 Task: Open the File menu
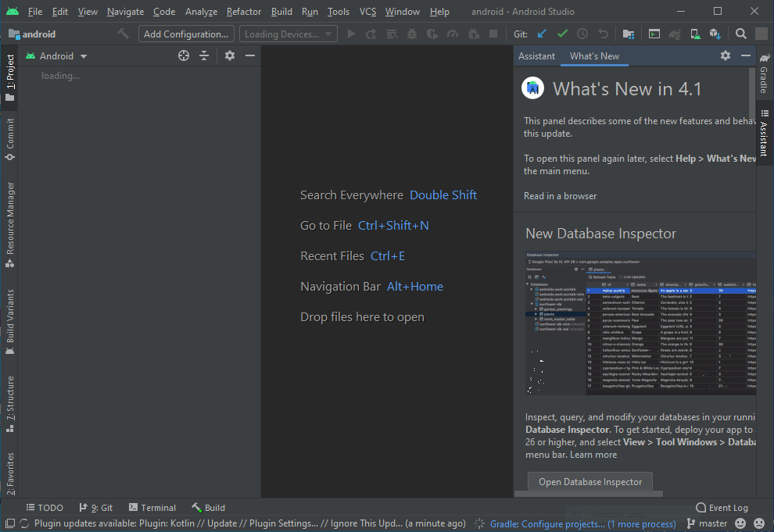point(34,12)
